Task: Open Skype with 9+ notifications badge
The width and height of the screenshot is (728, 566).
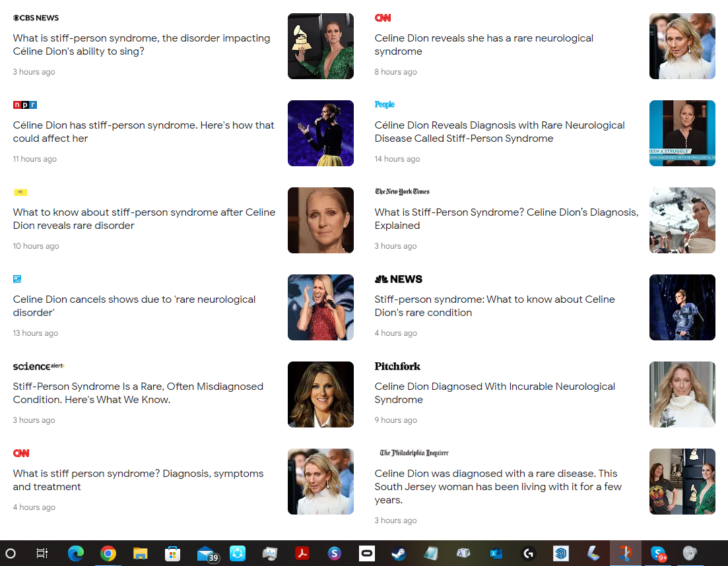Action: pyautogui.click(x=658, y=553)
